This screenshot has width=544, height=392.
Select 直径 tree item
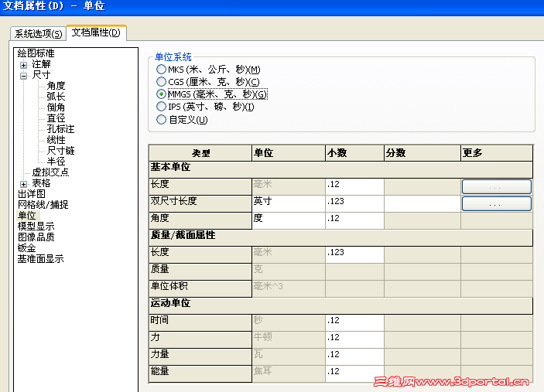click(56, 118)
